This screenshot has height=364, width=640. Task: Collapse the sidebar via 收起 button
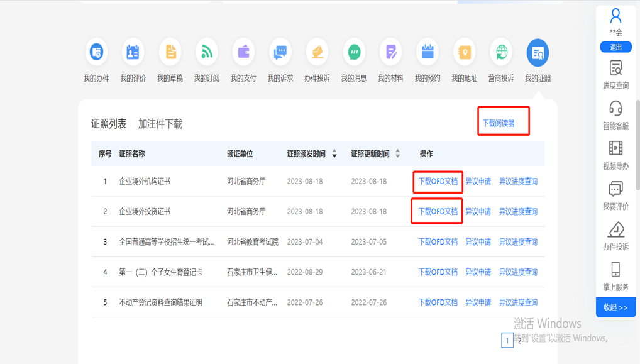pyautogui.click(x=615, y=307)
